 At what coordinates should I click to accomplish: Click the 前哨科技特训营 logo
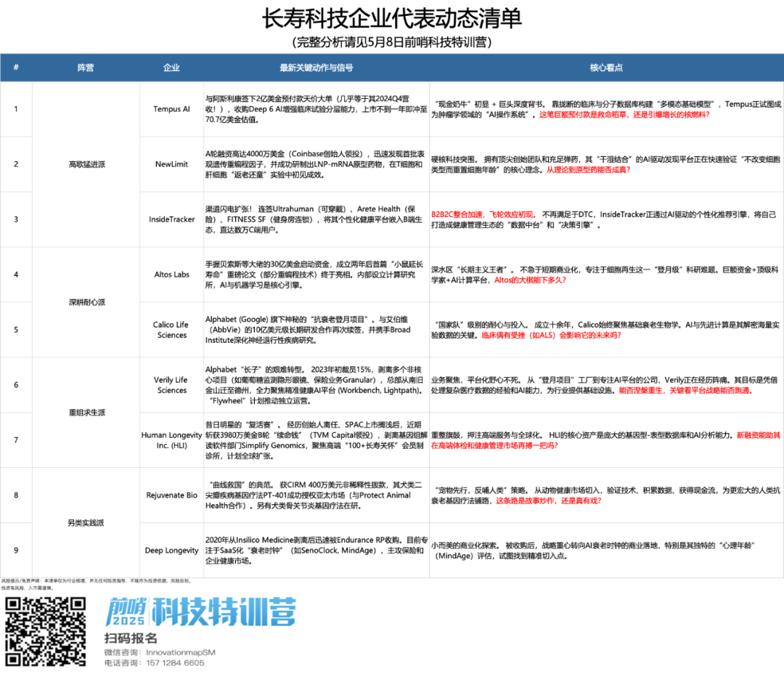[200, 612]
